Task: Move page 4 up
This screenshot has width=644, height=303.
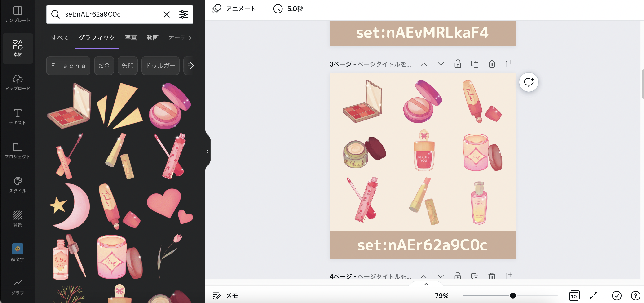Action: pyautogui.click(x=424, y=276)
